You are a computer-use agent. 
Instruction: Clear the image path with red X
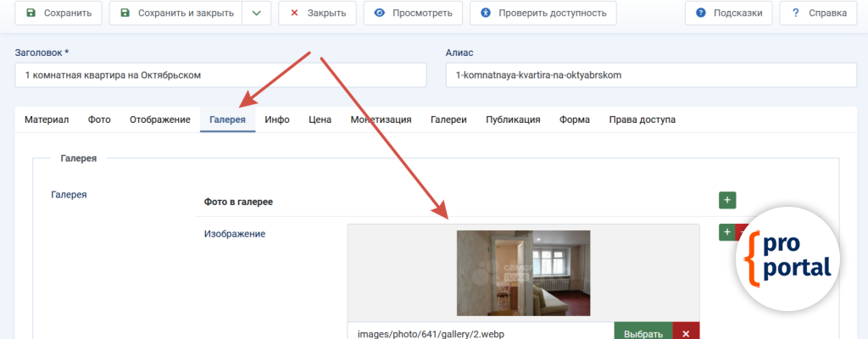[686, 333]
